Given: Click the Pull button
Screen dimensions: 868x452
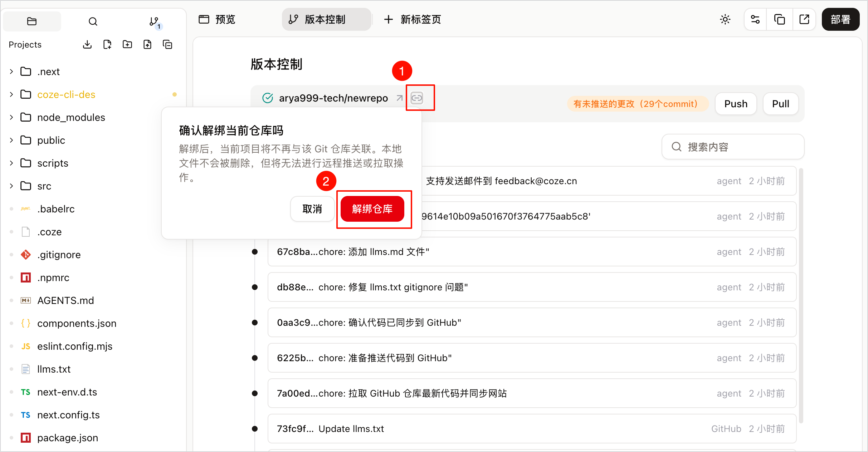Looking at the screenshot, I should [780, 104].
